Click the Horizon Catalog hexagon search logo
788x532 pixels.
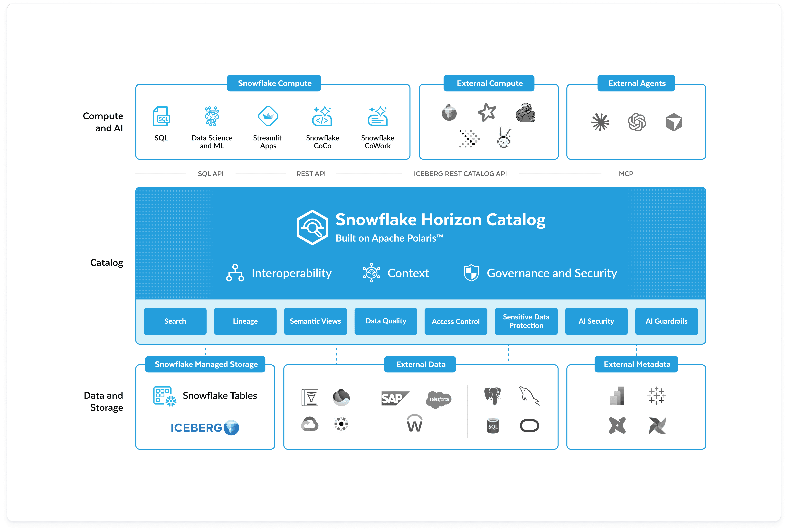coord(312,227)
